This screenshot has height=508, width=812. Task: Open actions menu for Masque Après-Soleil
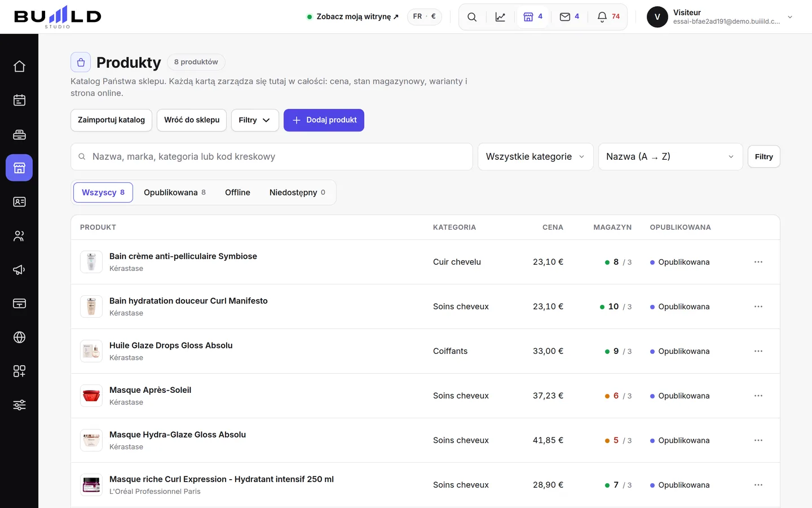pos(758,396)
